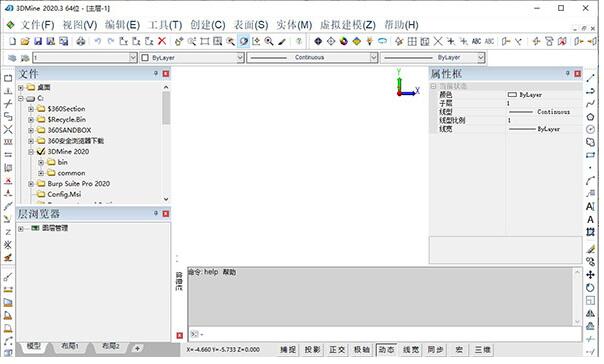This screenshot has width=604, height=364.
Task: Open the ByLayer color dropdown
Action: pos(240,58)
